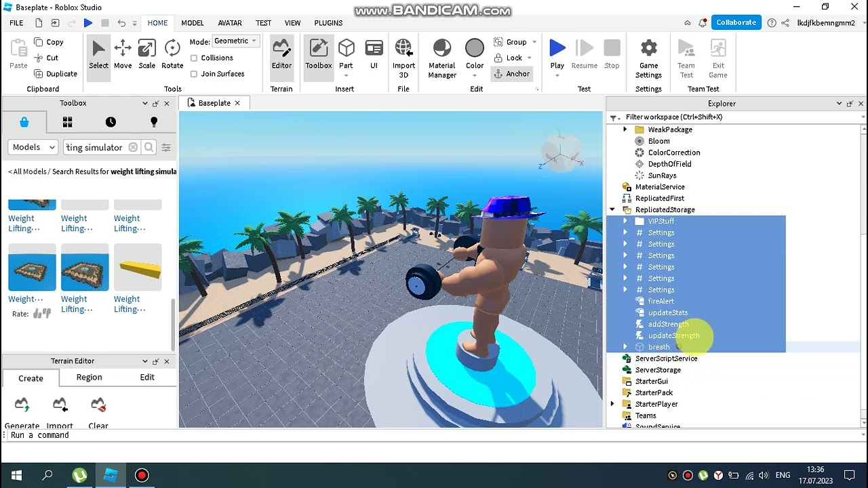Start the Play test
The width and height of the screenshot is (868, 488).
(x=557, y=54)
